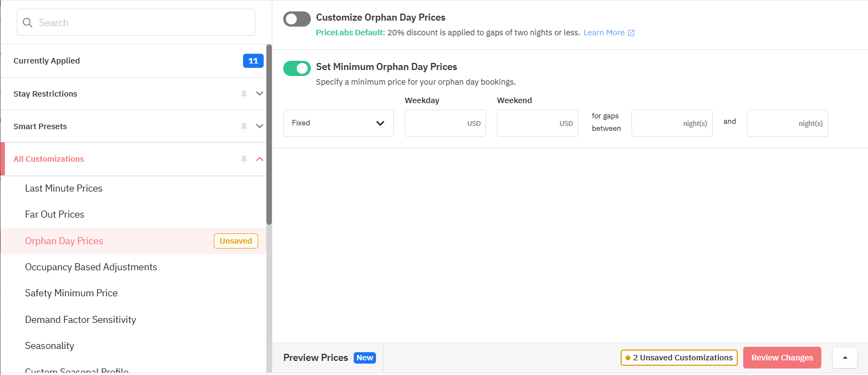
Task: Pin the All Customizations section
Action: tap(244, 159)
